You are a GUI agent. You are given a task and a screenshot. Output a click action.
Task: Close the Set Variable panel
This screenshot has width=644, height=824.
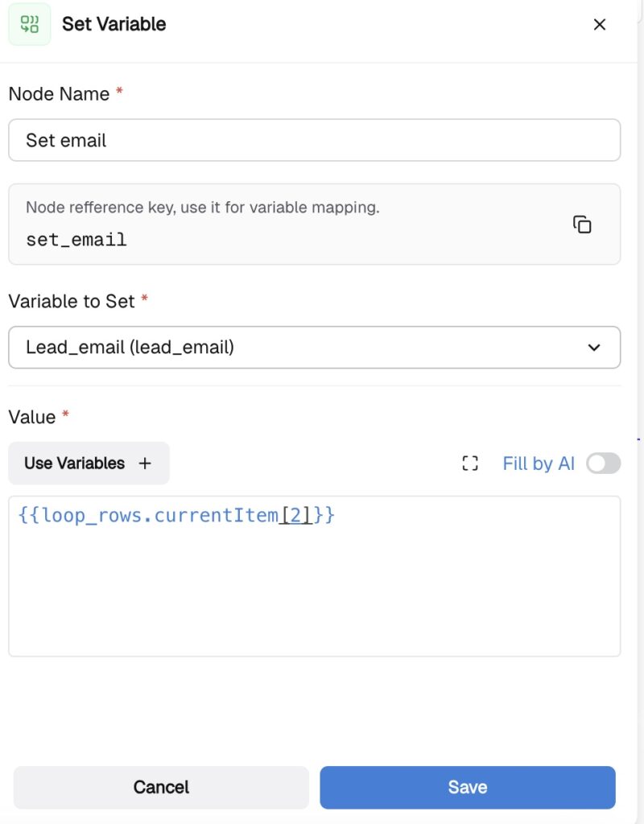[599, 24]
